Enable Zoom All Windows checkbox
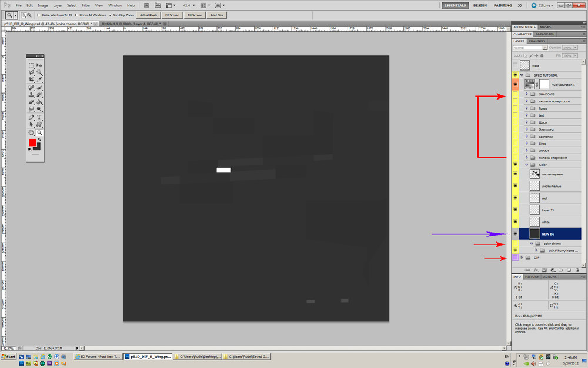Screen dimensions: 588x368 77,15
